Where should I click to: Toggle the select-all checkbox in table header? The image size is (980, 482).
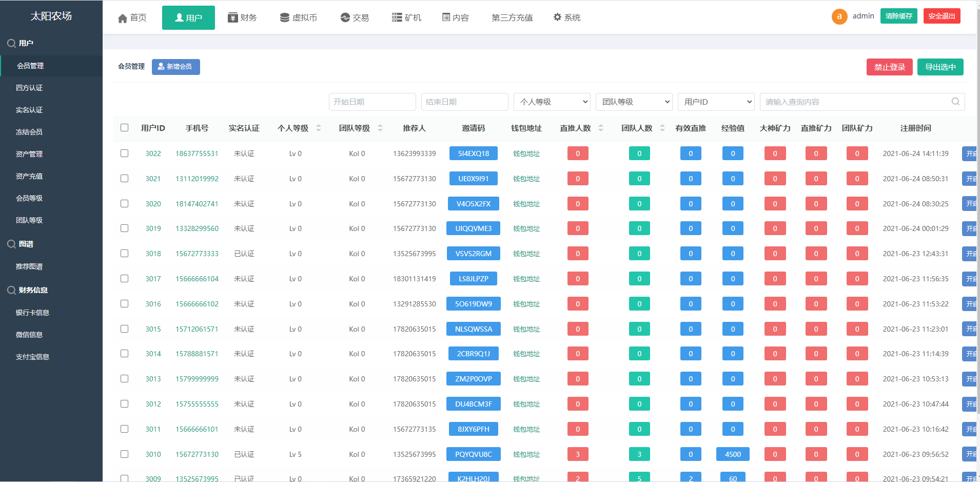pyautogui.click(x=125, y=128)
